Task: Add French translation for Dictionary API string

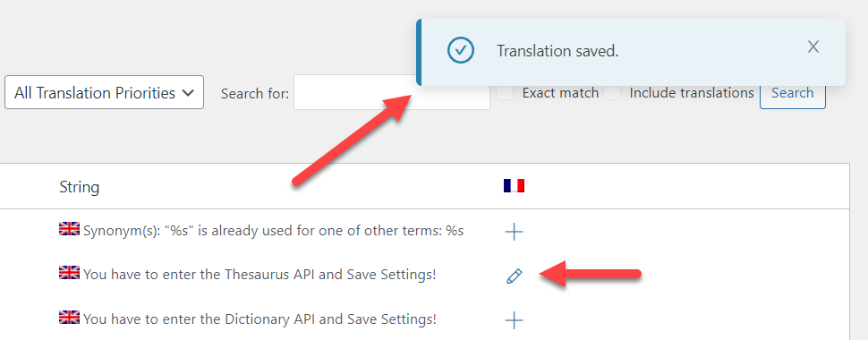Action: pyautogui.click(x=514, y=320)
